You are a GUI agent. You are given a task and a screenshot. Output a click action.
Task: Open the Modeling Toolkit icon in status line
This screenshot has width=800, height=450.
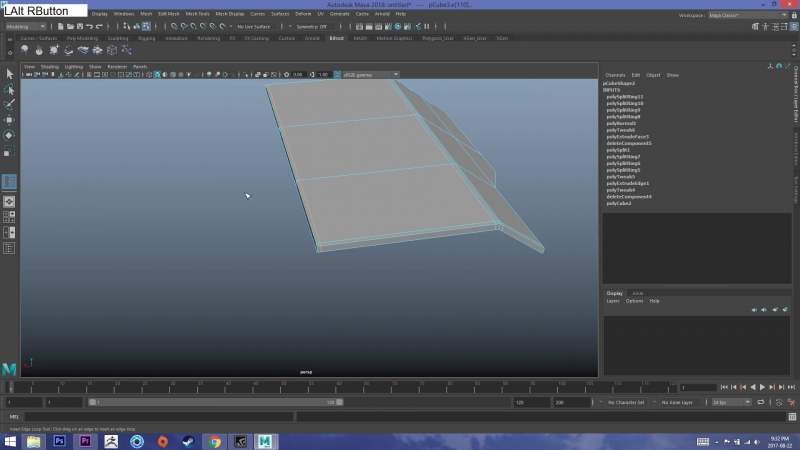point(755,27)
